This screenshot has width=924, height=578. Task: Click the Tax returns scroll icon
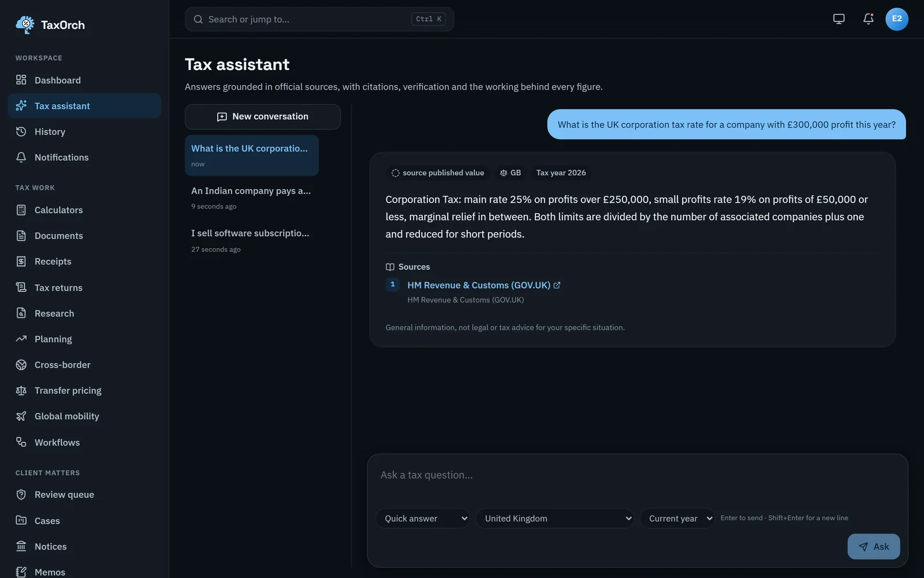[21, 287]
